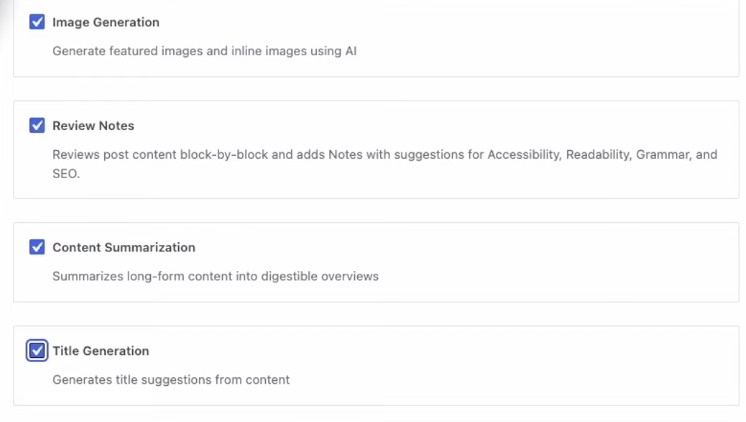Screen dimensions: 746x422
Task: Click blank area of Content Summarization card
Action: (550, 260)
